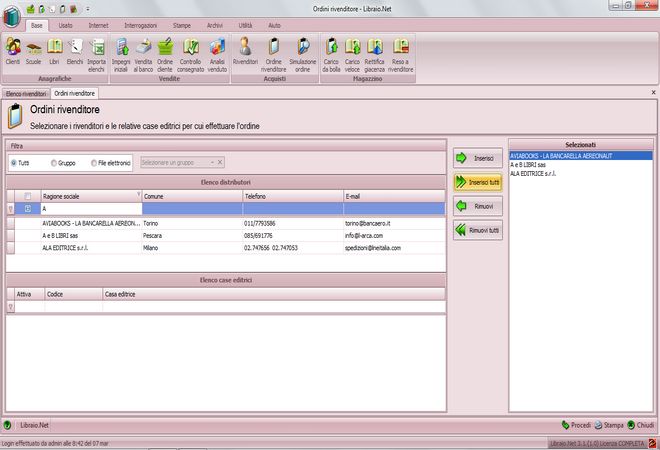Open the Utilità ribbon tab
Screen dimensions: 660x450
(245, 26)
